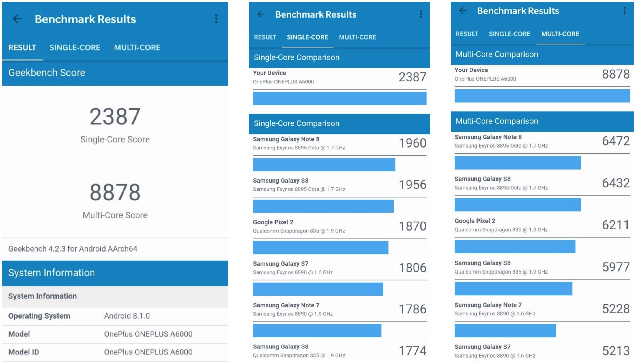Click Samsung Galaxy Note 7 multi-core bar
The image size is (636, 364).
point(505,331)
